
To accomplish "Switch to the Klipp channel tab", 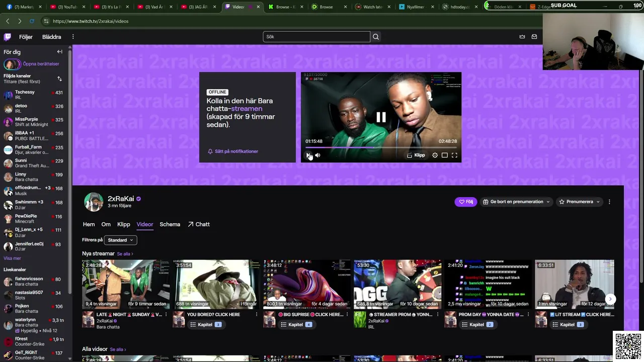I will pos(123,224).
